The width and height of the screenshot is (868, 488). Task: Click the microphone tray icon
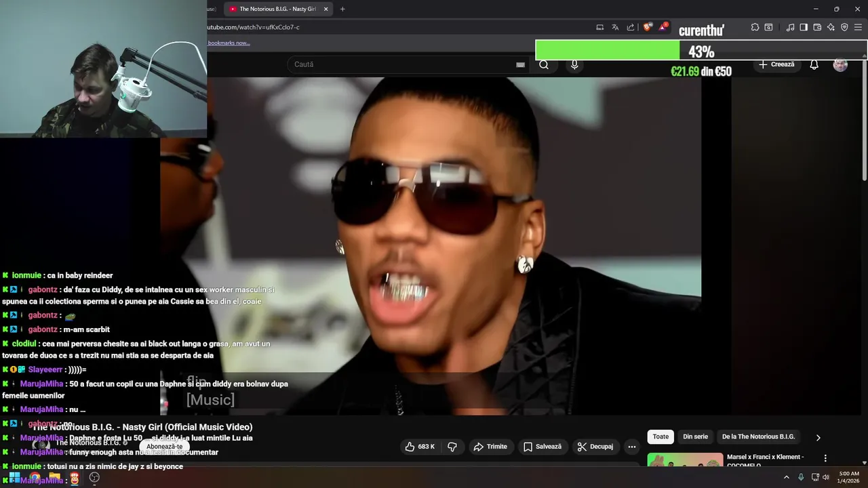(801, 477)
